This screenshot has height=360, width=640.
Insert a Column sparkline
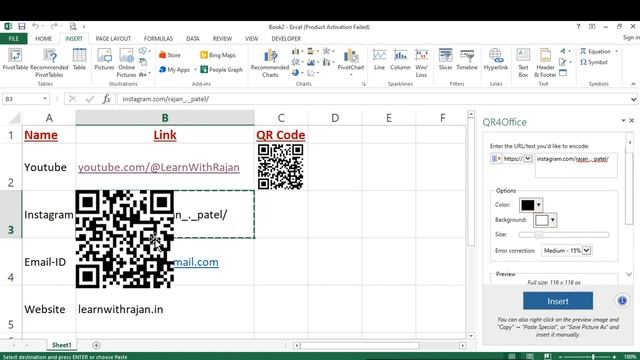400,60
